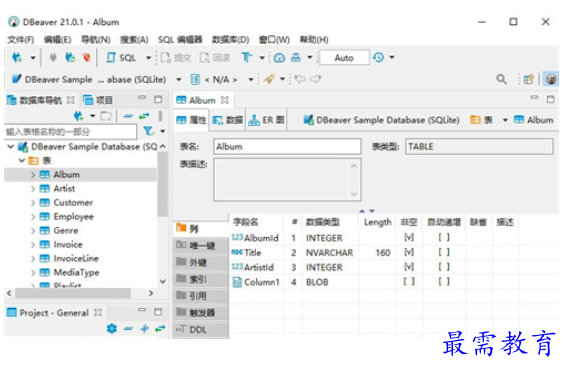Open the 触发器 section
Viewport: 564px width, 375px height.
tap(200, 312)
